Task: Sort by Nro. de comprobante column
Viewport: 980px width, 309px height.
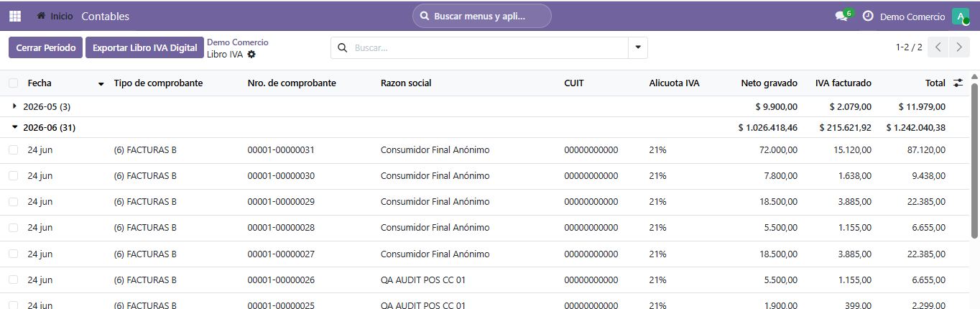Action: tap(292, 83)
